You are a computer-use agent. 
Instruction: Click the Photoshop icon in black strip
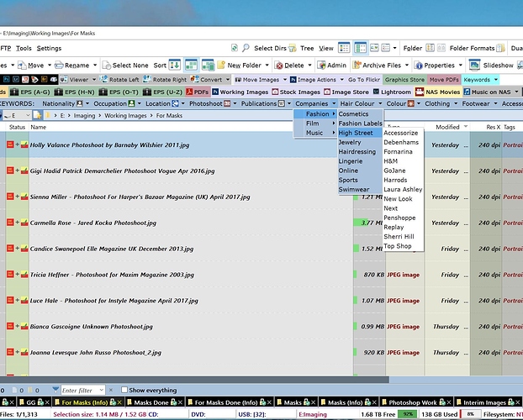[x=7, y=79]
